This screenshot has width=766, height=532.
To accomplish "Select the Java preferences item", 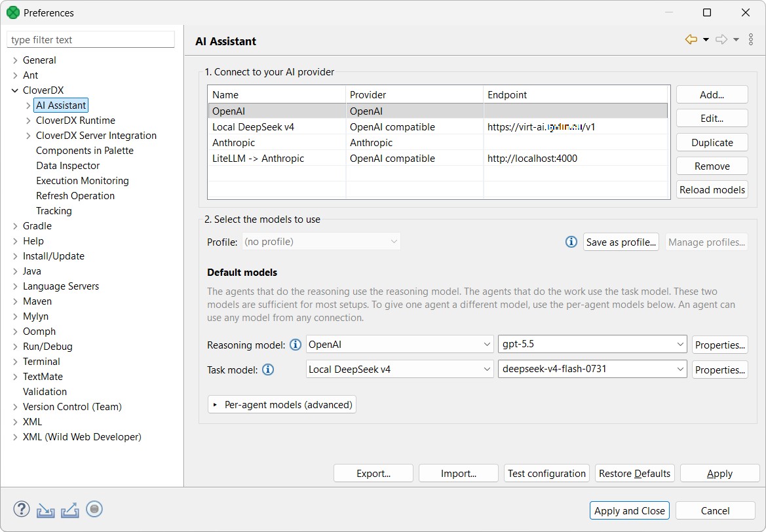I will (x=31, y=271).
